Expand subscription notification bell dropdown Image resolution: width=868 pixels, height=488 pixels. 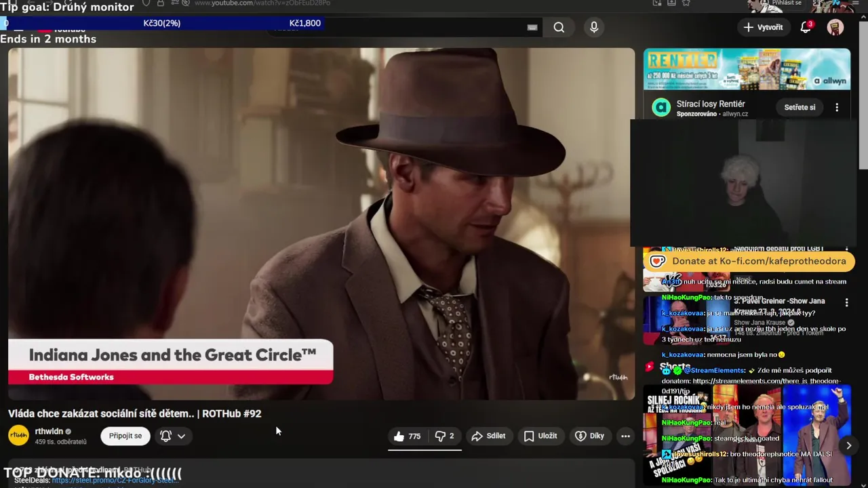(x=173, y=436)
